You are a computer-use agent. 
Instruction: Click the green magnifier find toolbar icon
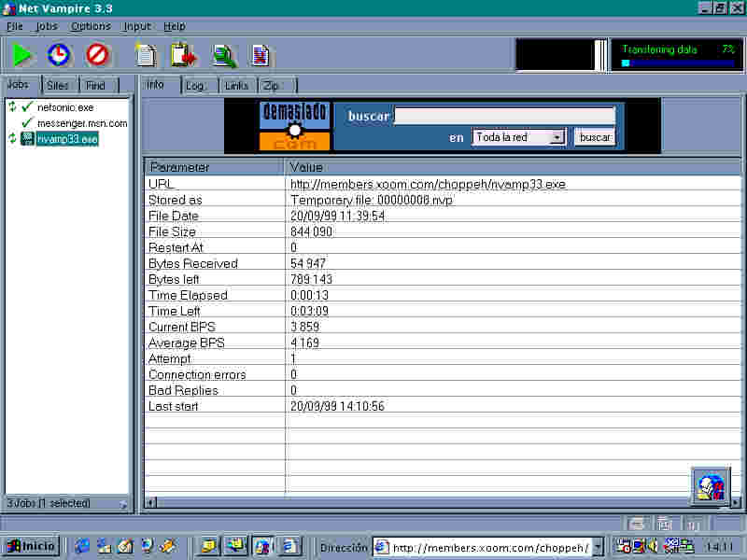(224, 56)
